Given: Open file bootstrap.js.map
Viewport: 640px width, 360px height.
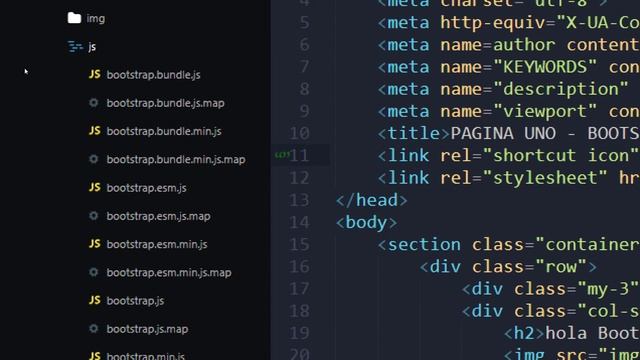Looking at the screenshot, I should click(147, 329).
